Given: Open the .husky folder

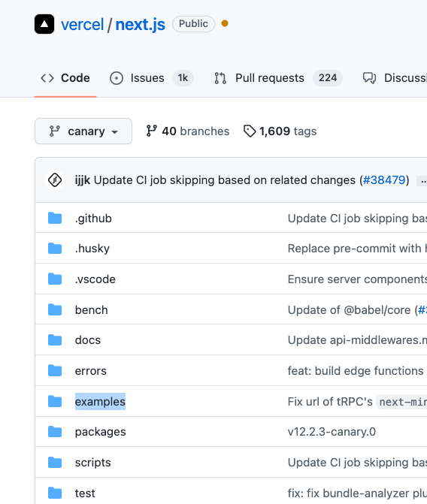Looking at the screenshot, I should tap(92, 249).
